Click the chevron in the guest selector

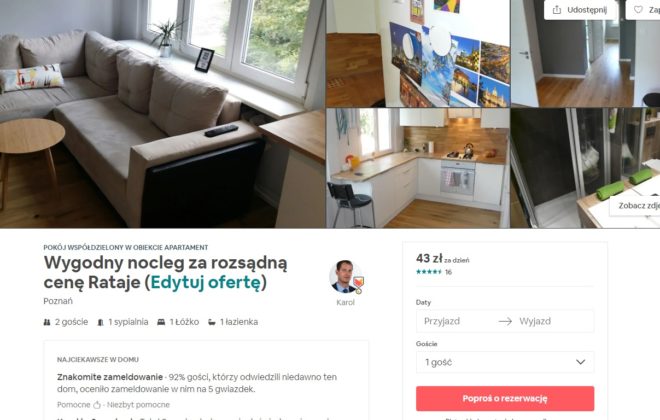[x=580, y=362]
